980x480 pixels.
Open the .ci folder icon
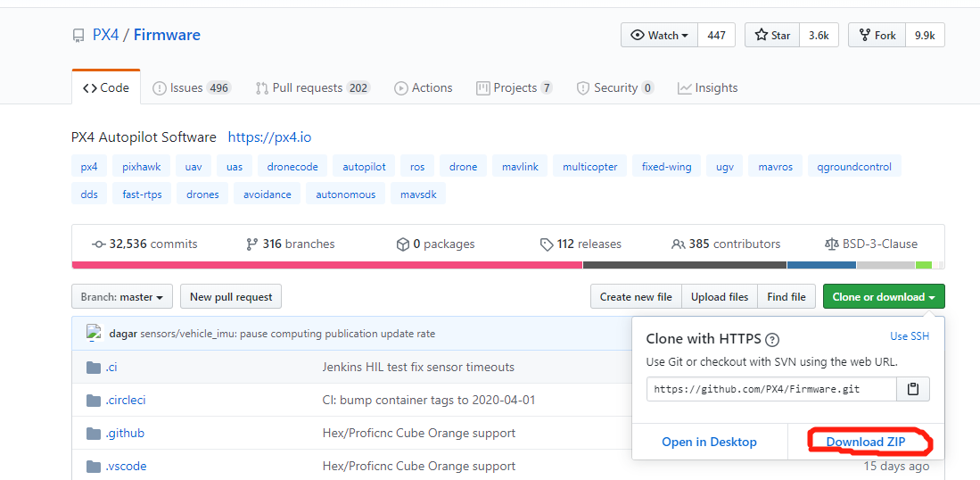[x=94, y=367]
